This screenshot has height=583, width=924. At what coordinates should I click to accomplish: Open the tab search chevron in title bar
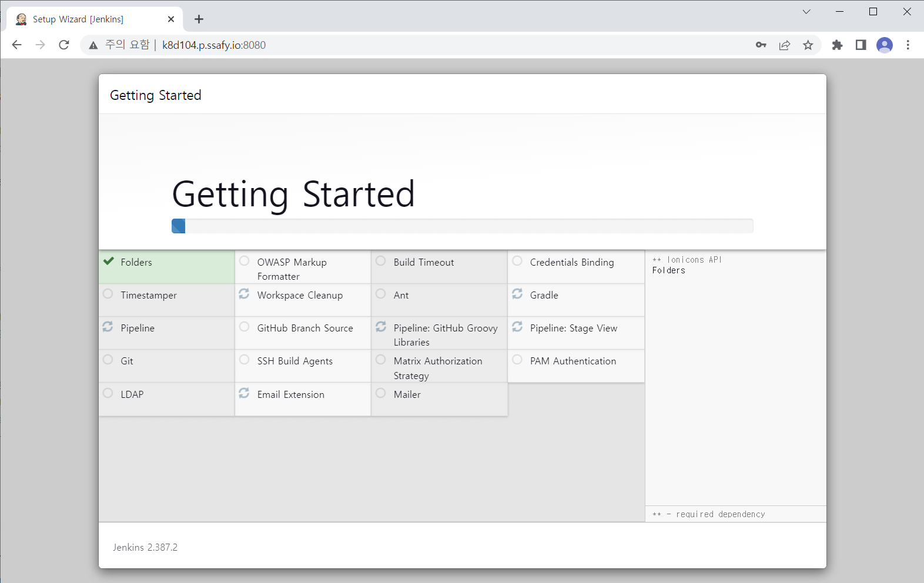(x=806, y=11)
